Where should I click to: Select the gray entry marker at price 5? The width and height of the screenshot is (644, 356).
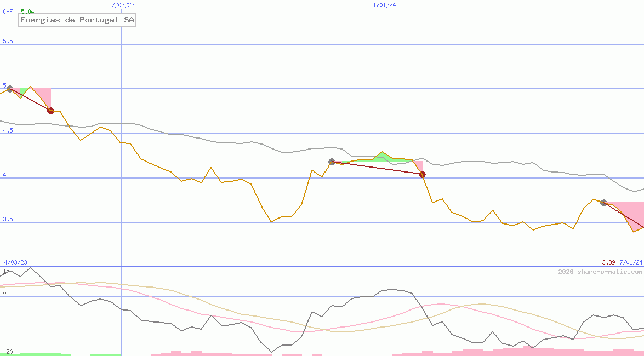pos(10,89)
